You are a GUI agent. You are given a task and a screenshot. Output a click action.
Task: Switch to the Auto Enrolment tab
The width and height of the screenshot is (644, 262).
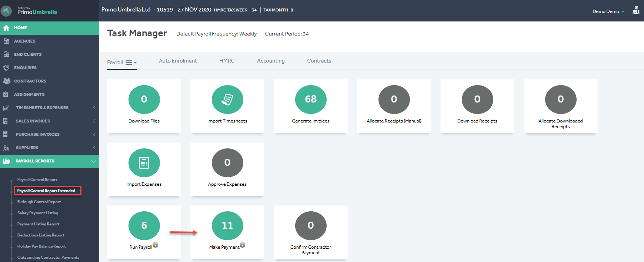click(x=178, y=61)
